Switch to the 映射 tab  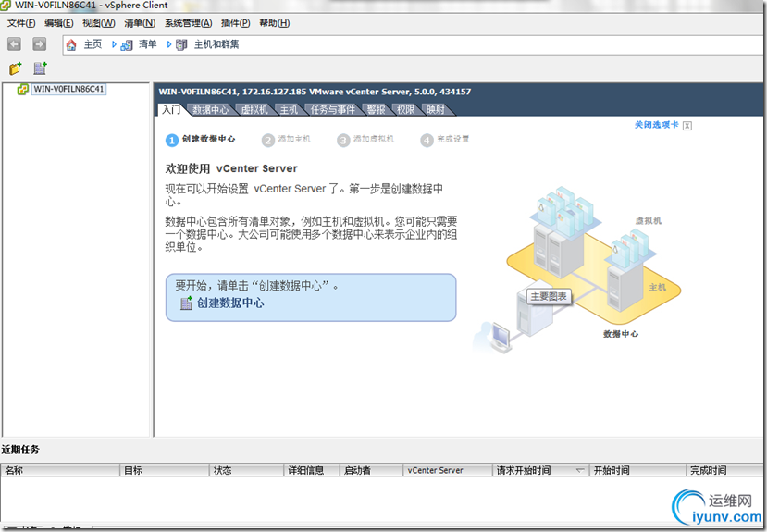pos(436,109)
